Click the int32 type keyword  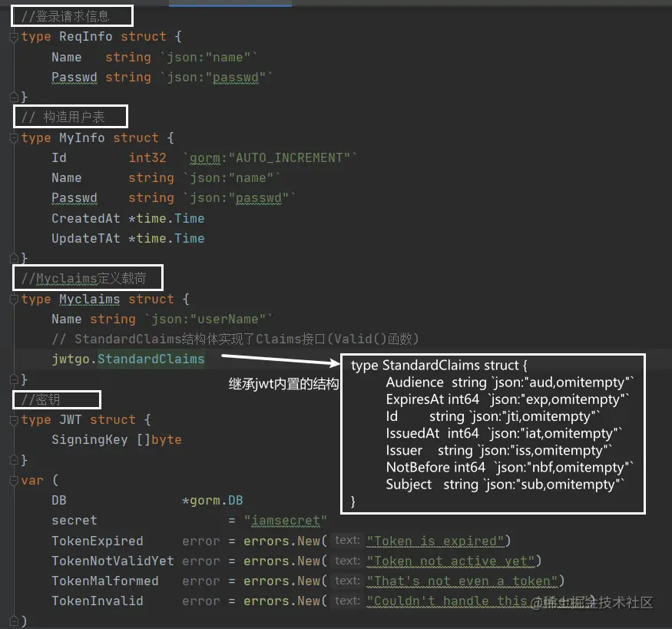tap(147, 157)
